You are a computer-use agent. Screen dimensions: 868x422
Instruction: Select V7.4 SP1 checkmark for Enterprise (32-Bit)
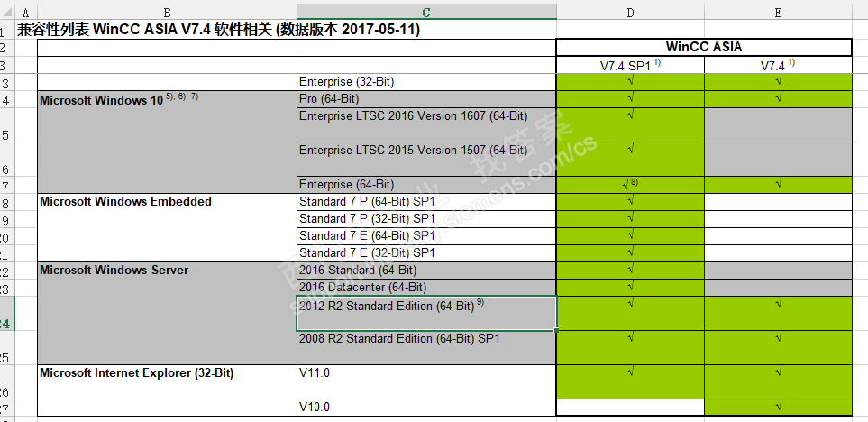coord(630,82)
